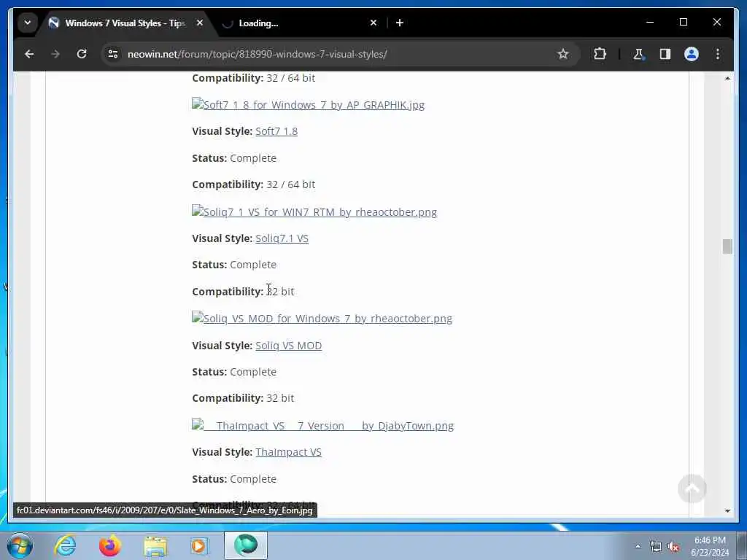Click the Show desktop strip on the taskbar

[x=742, y=545]
